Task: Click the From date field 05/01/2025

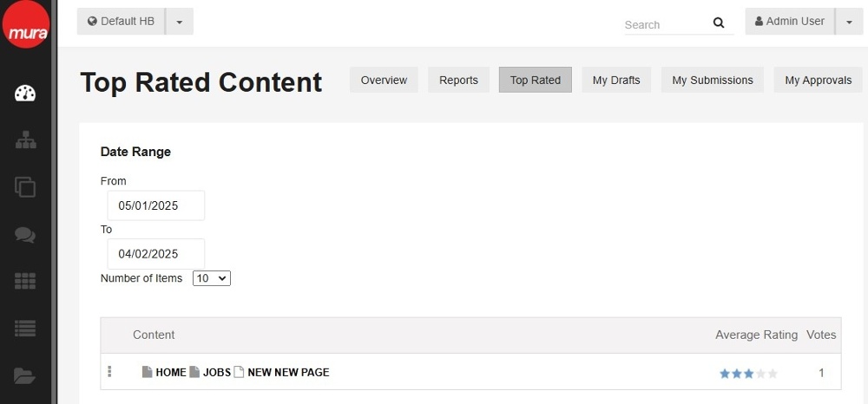Action: 156,205
